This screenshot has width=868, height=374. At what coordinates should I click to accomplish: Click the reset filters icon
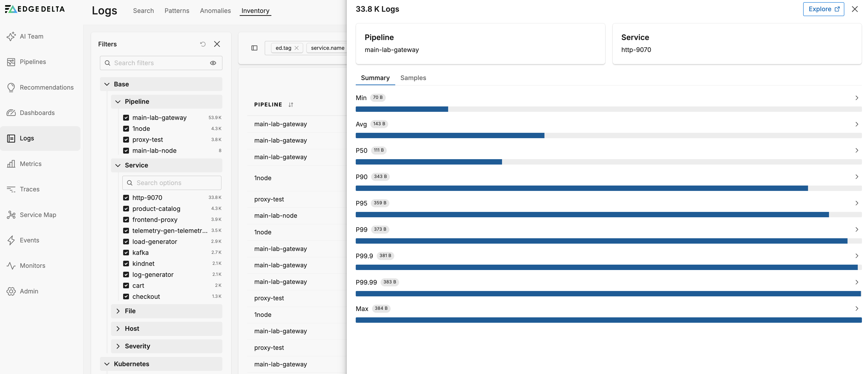tap(203, 44)
